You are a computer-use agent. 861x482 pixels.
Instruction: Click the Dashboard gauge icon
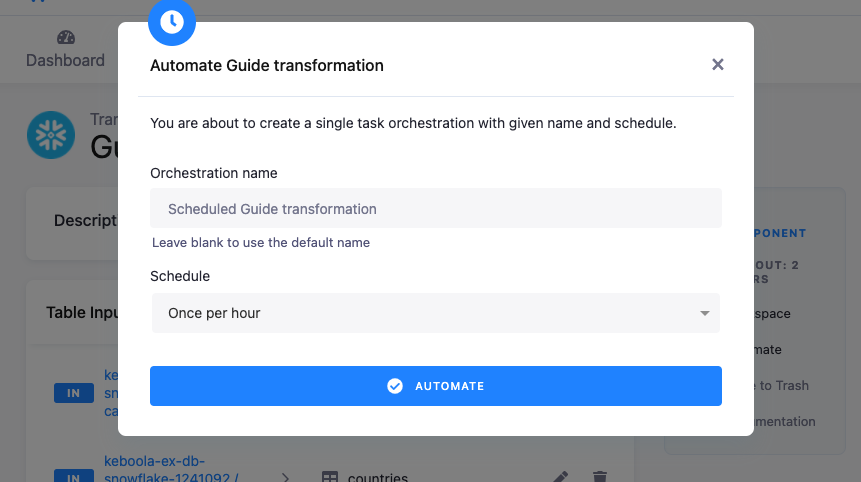click(66, 38)
